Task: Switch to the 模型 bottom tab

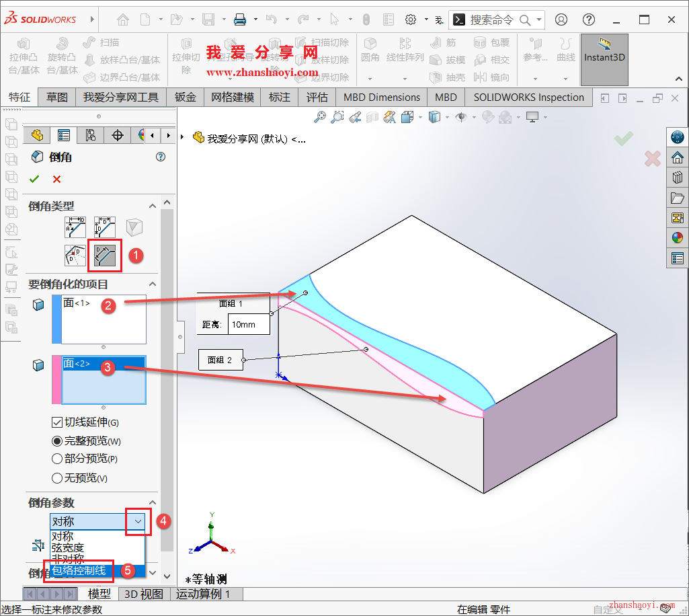Action: click(99, 594)
